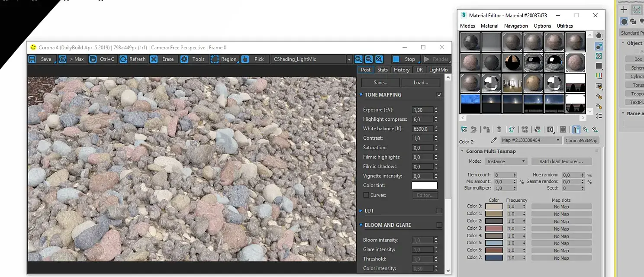Click Load... in the Post tab
The height and width of the screenshot is (277, 644).
pos(421,83)
